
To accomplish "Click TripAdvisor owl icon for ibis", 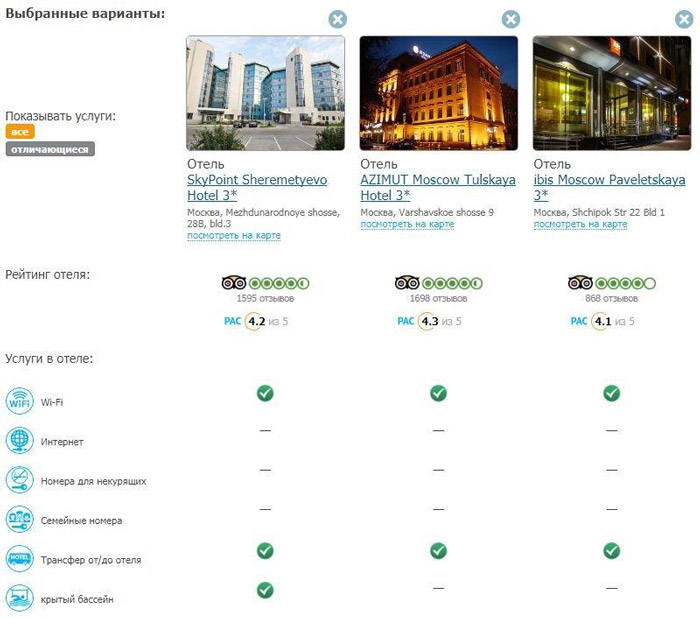I will 580,283.
